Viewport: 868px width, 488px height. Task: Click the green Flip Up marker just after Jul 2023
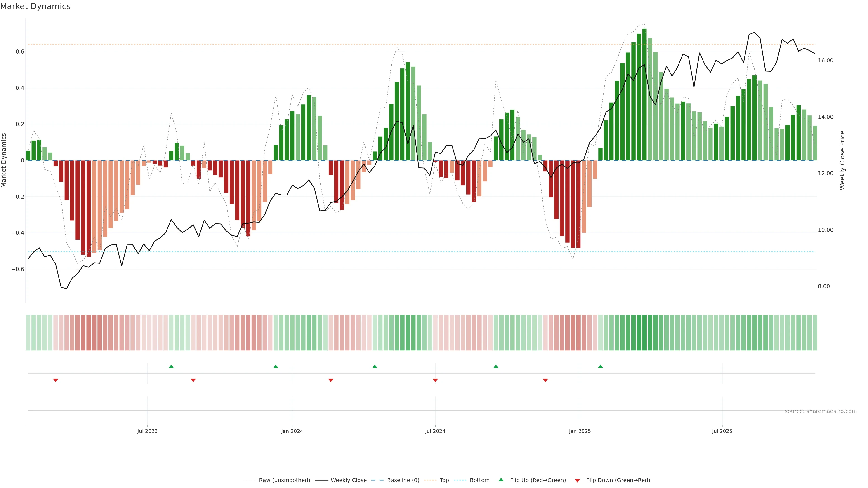pyautogui.click(x=171, y=366)
